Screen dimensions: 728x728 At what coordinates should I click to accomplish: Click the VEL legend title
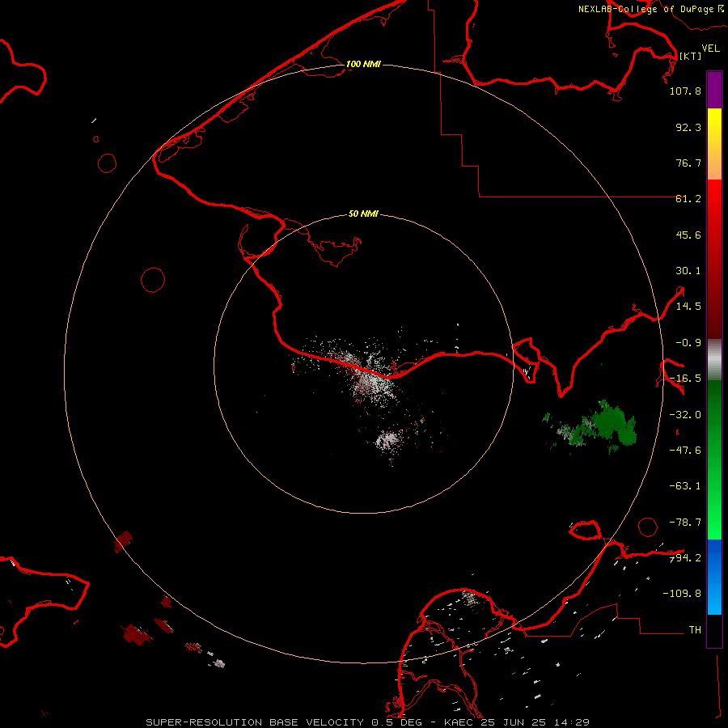coord(710,49)
